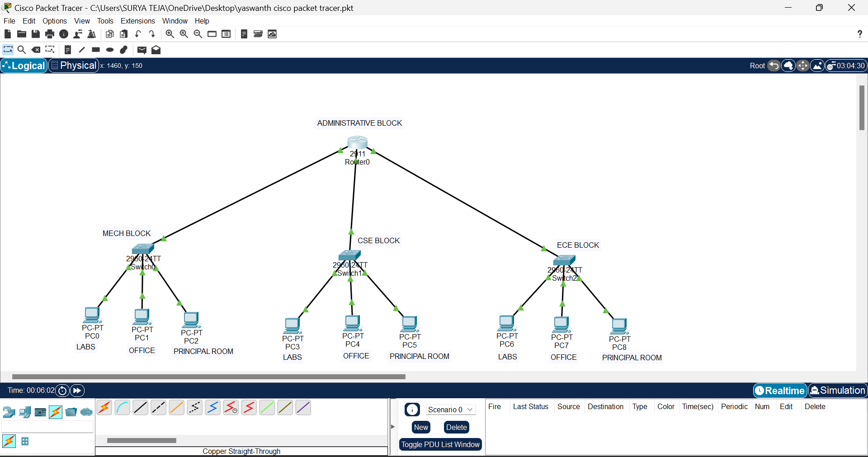Open the Scenario 0 dropdown
Viewport: 868px width, 457px height.
coord(450,410)
